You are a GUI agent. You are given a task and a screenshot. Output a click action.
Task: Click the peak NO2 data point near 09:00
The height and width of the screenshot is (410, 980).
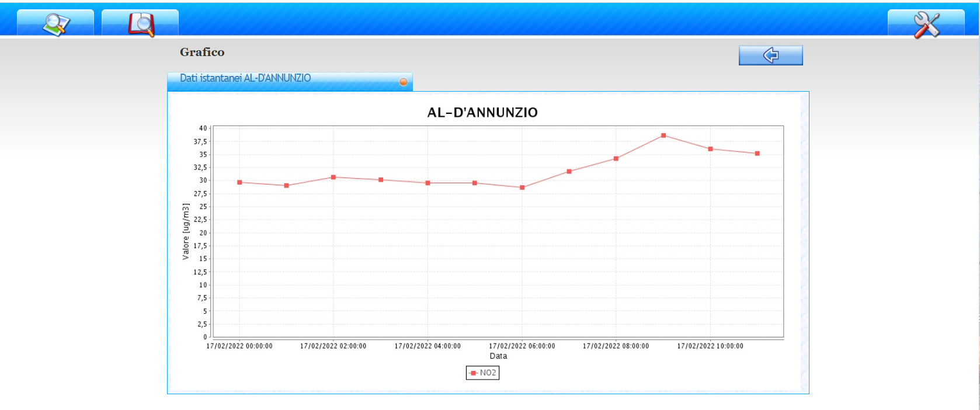coord(663,135)
